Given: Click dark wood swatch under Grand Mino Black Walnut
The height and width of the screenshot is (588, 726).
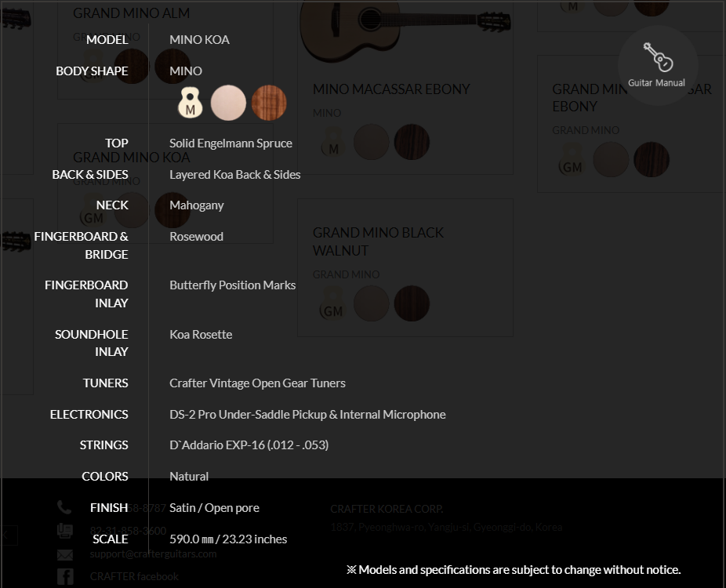Looking at the screenshot, I should (412, 303).
